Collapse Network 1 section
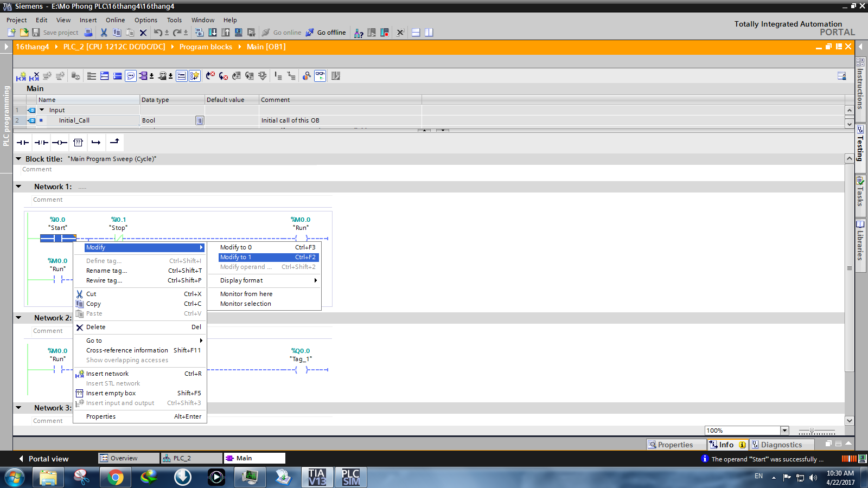The height and width of the screenshot is (488, 868). coord(18,187)
